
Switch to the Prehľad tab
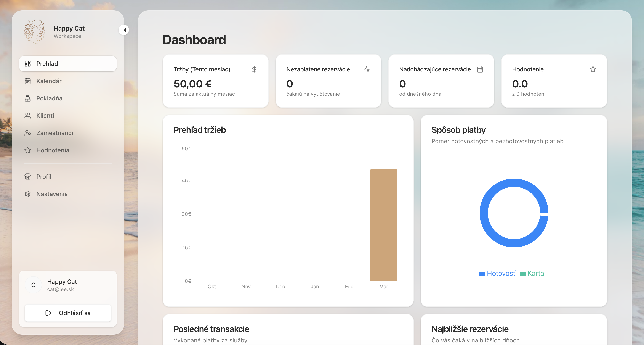click(48, 64)
